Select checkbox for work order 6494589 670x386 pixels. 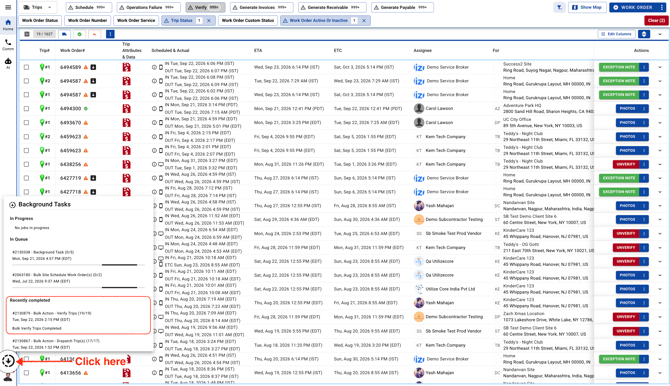26,67
